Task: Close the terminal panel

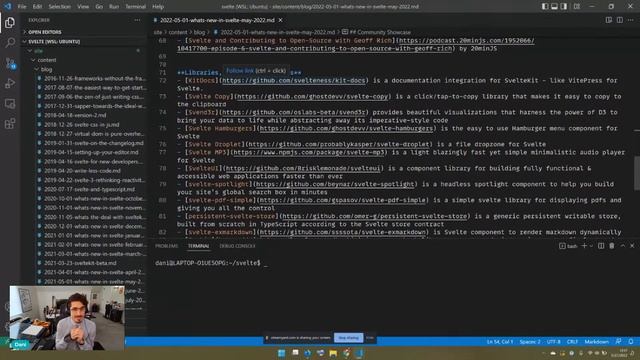Action: point(632,246)
